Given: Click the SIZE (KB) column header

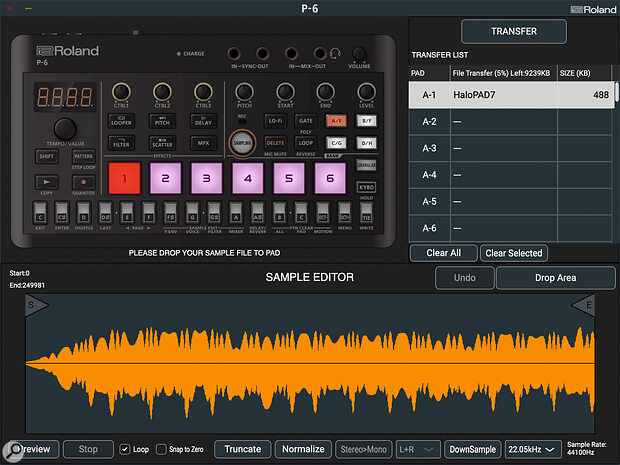Looking at the screenshot, I should (575, 73).
